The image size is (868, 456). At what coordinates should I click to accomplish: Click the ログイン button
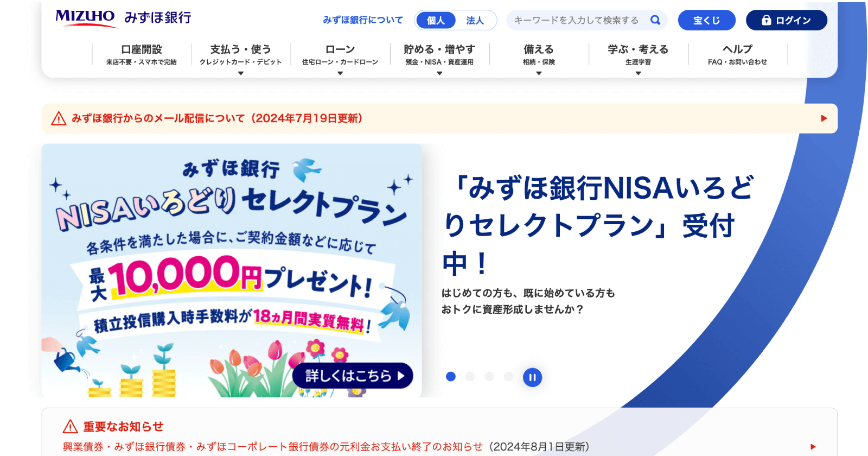pos(787,20)
